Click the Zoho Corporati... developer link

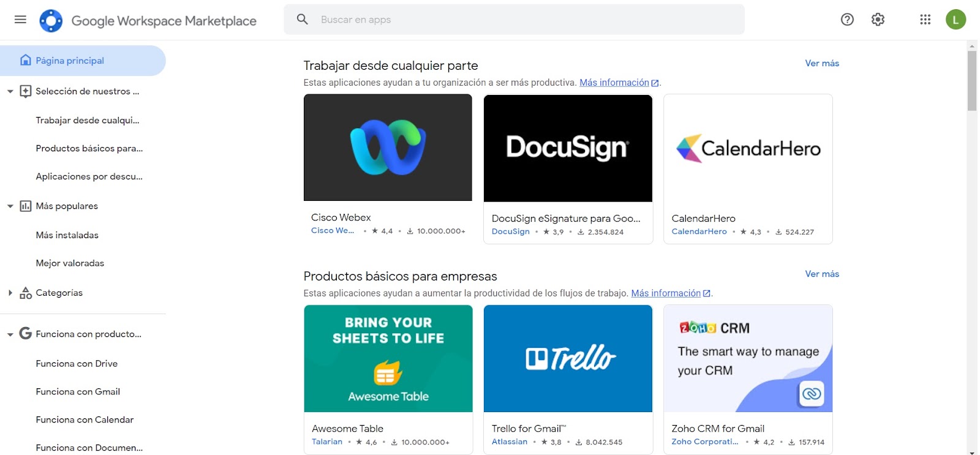click(705, 442)
